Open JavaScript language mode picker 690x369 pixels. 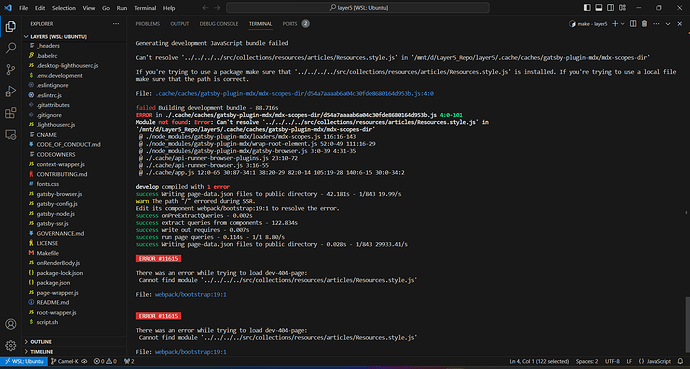click(654, 361)
